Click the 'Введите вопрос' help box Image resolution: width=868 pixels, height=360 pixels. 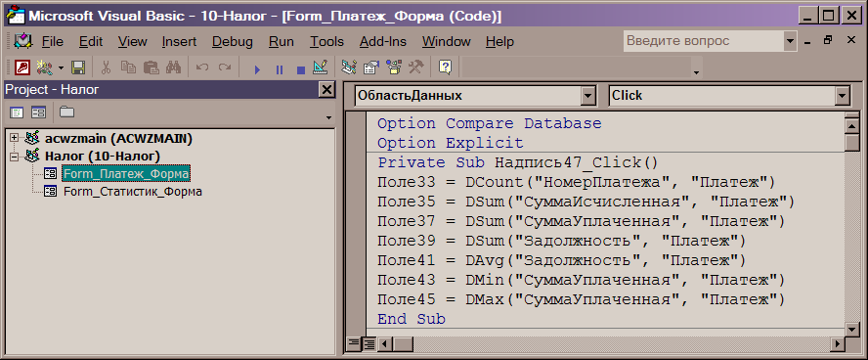coord(704,41)
